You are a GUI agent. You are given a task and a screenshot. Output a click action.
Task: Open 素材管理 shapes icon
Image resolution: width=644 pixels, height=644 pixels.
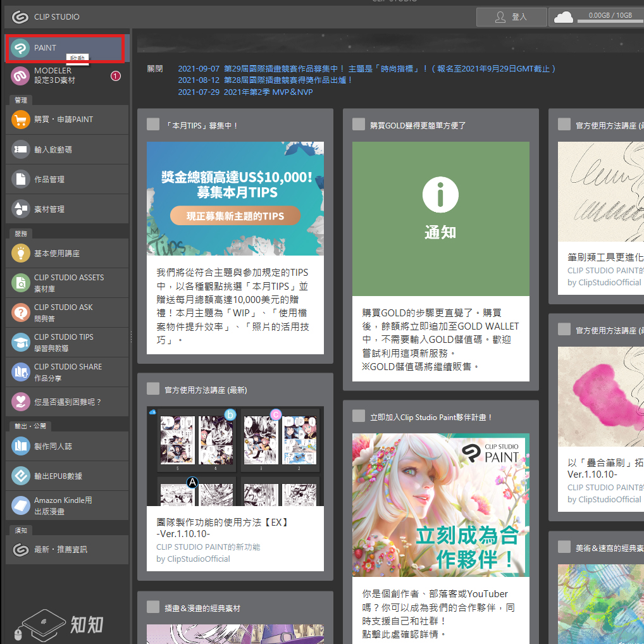pos(20,209)
